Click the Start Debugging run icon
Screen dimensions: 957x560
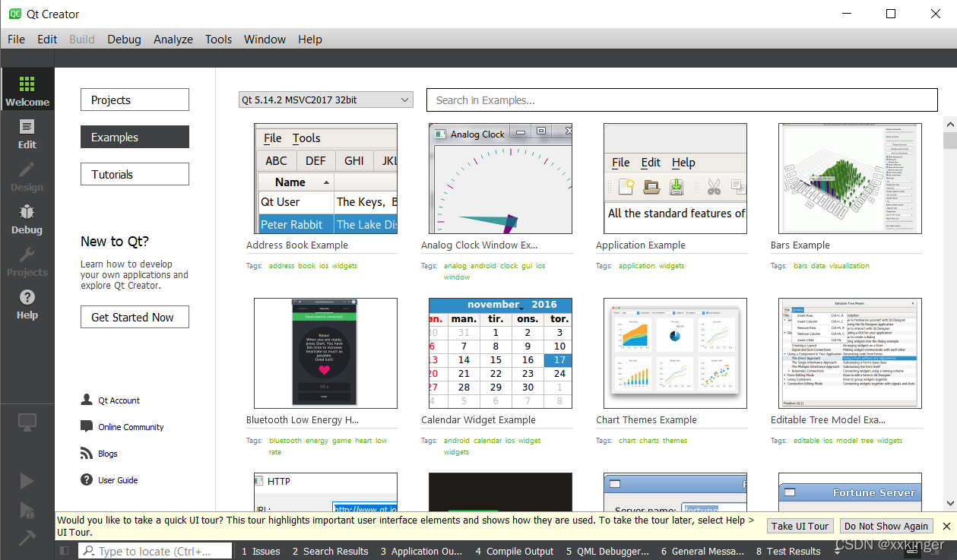coord(27,509)
